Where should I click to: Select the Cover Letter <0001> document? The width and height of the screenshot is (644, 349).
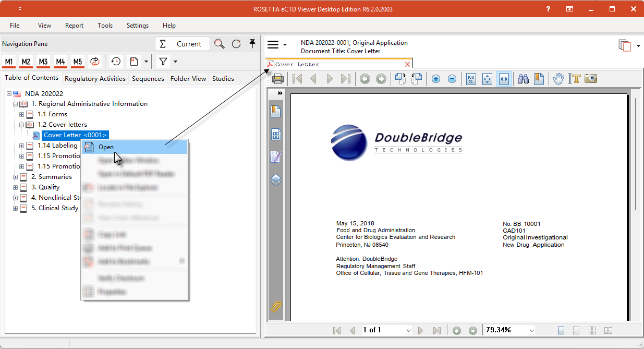75,135
